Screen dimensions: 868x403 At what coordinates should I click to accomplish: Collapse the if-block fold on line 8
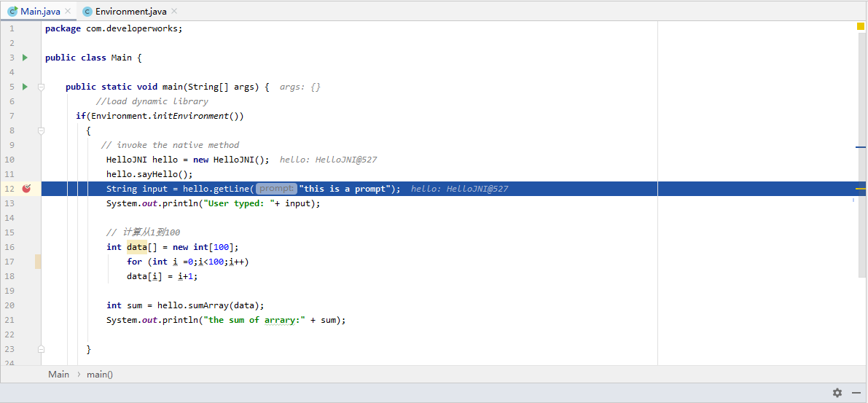pos(40,130)
